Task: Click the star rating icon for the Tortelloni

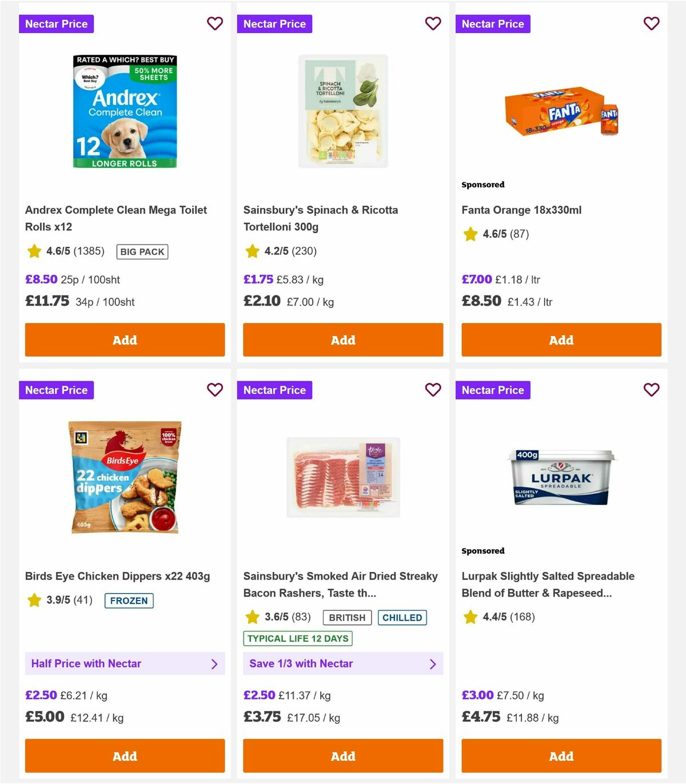Action: pyautogui.click(x=252, y=250)
